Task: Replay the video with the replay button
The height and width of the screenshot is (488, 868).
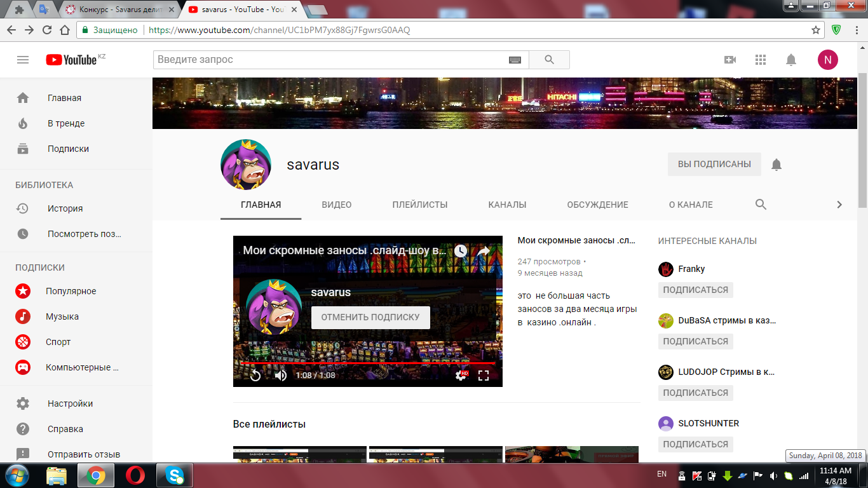Action: [x=255, y=376]
